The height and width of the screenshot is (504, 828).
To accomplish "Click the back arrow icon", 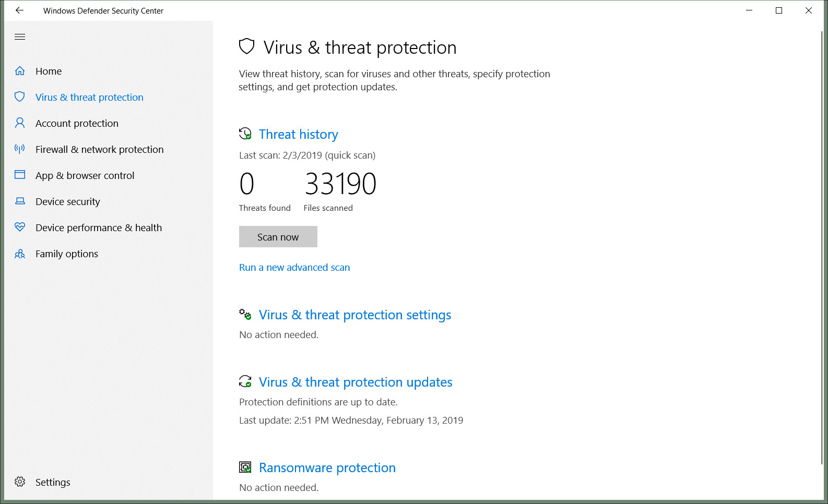I will (x=19, y=10).
